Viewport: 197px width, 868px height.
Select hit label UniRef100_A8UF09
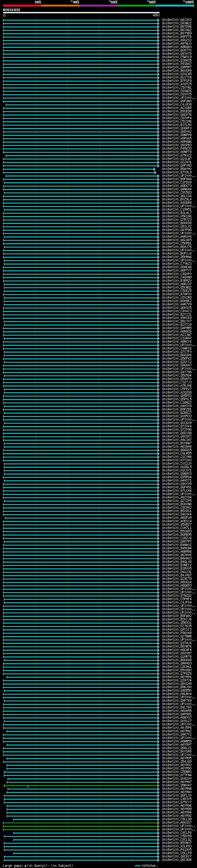177,518
